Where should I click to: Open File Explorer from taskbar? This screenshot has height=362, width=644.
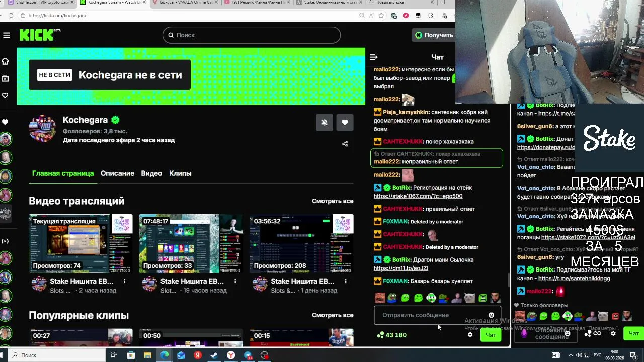(148, 355)
